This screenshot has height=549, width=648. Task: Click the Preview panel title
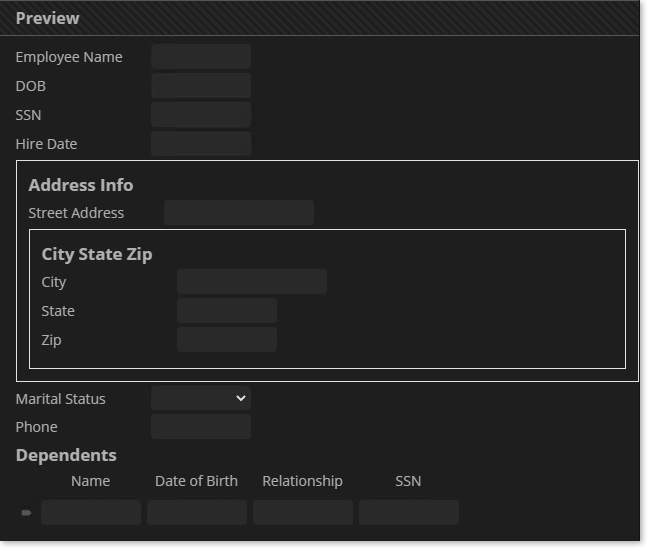pos(48,18)
